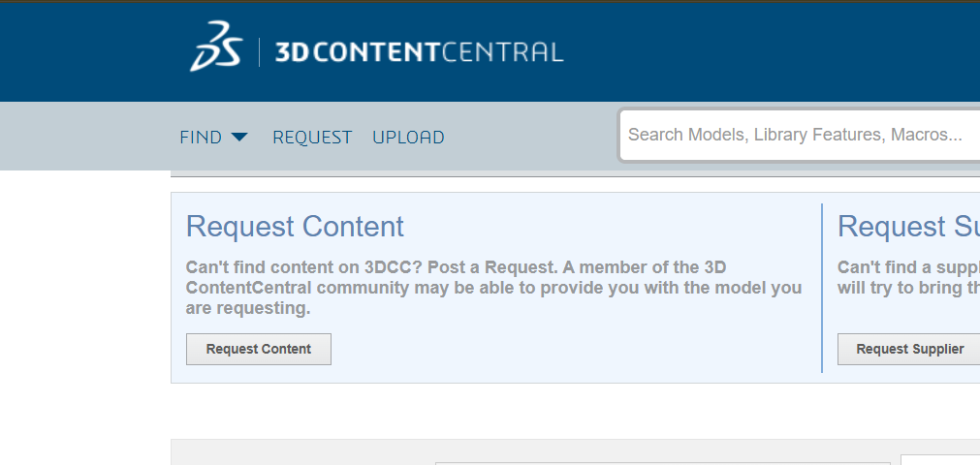This screenshot has width=980, height=465.
Task: Open the REQUEST menu item
Action: [x=312, y=138]
